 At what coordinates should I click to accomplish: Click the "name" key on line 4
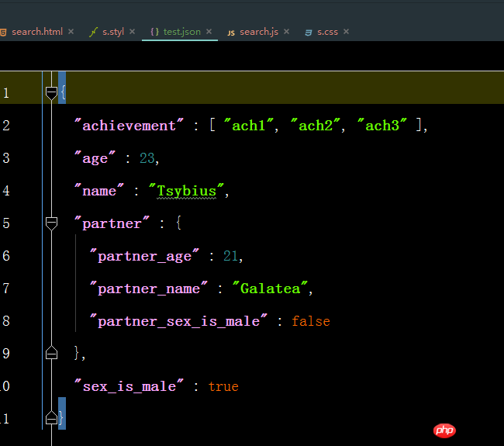tap(99, 191)
